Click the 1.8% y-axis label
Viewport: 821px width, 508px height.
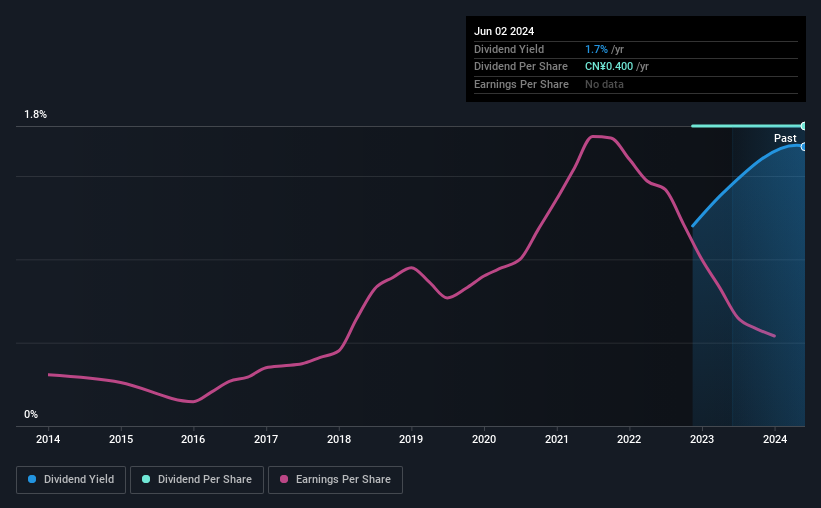tap(36, 115)
